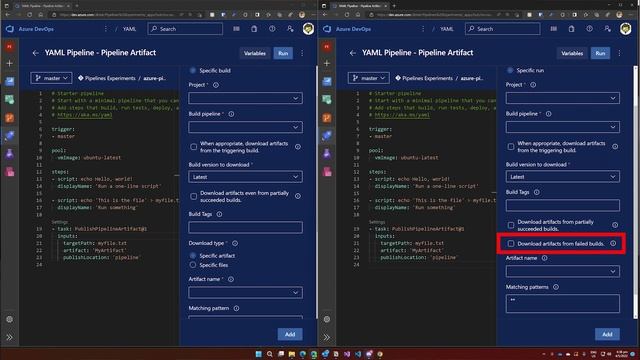The image size is (640, 360).
Task: Open Artifact name dropdown in right window
Action: 562,271
